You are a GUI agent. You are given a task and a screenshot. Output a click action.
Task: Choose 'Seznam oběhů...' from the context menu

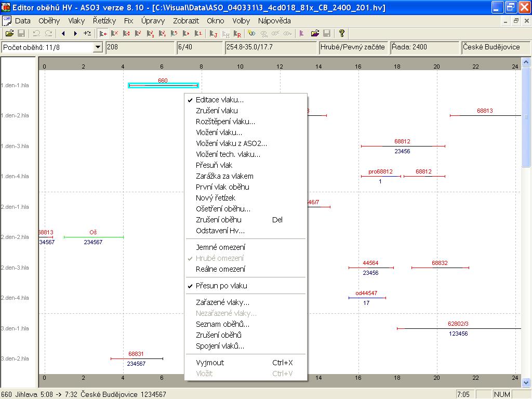click(x=246, y=324)
